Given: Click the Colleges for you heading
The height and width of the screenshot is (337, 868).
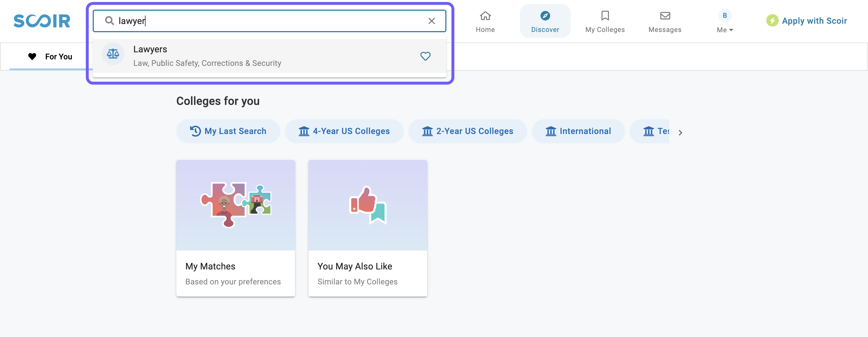Looking at the screenshot, I should (x=218, y=101).
